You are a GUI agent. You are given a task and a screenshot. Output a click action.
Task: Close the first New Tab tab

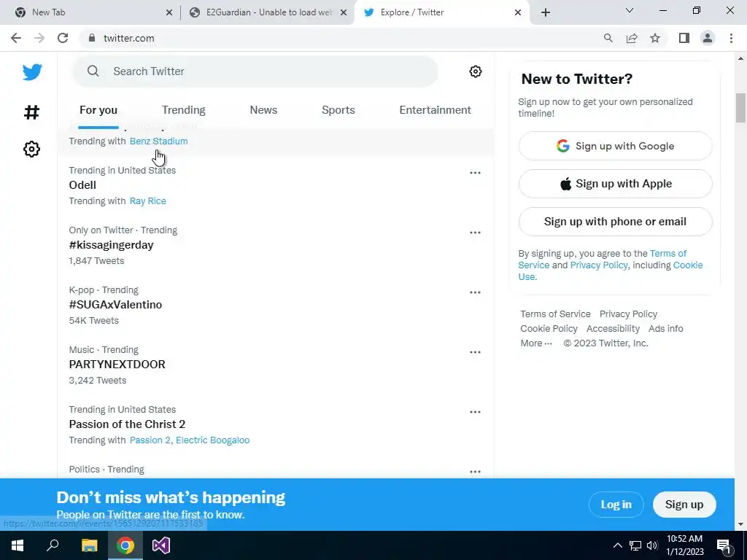pyautogui.click(x=169, y=12)
